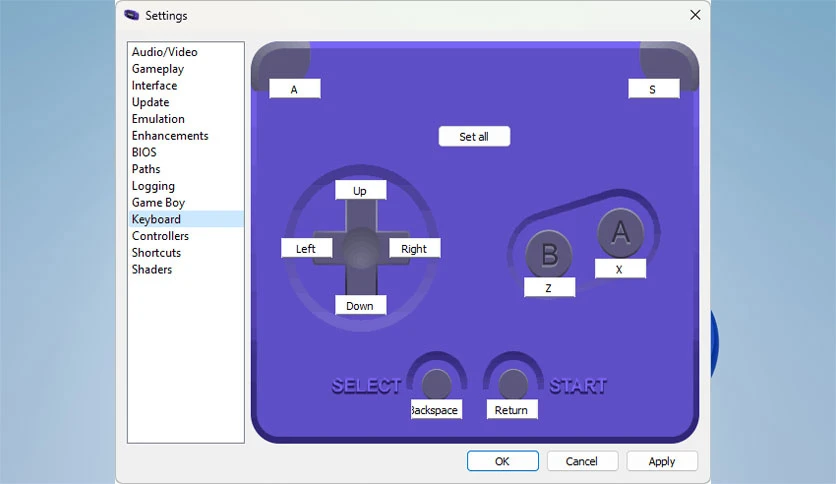Click the Down d-pad binding field
This screenshot has height=484, width=836.
click(360, 305)
